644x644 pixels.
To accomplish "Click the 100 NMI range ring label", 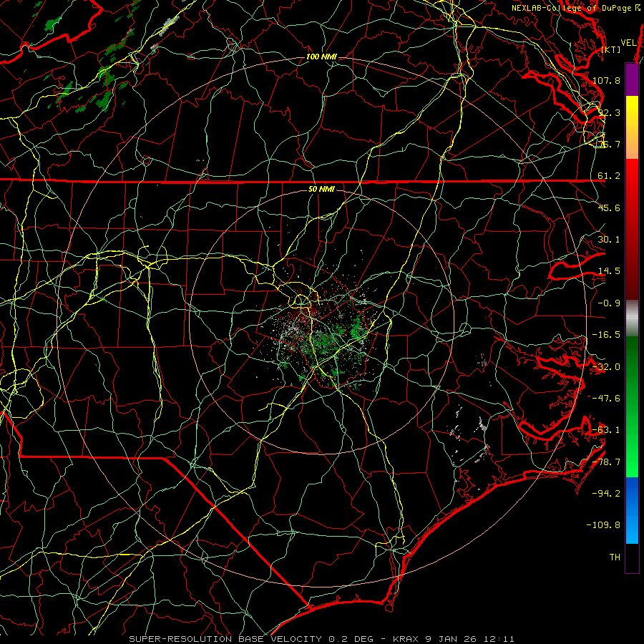I will [x=321, y=57].
